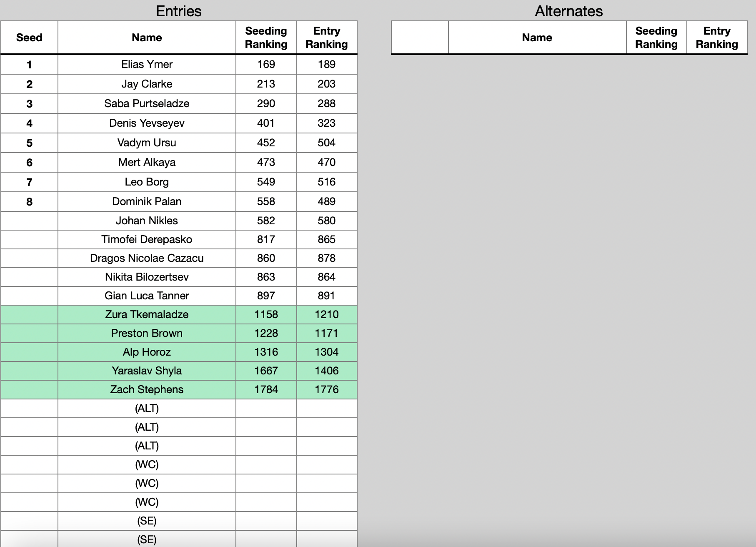Click the Johan Nikles name cell
The height and width of the screenshot is (547, 756).
147,221
